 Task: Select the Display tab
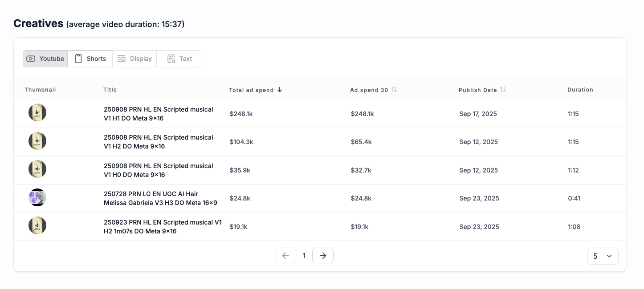click(x=135, y=59)
